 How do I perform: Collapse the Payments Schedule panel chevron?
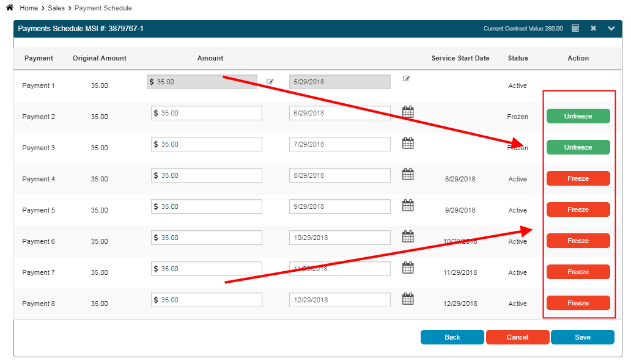coord(611,28)
